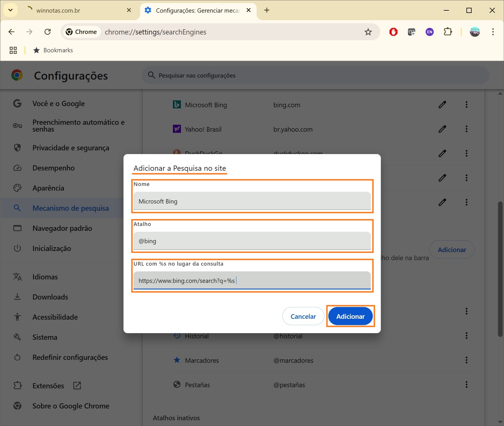Open Idiomas settings
504x426 pixels.
45,277
